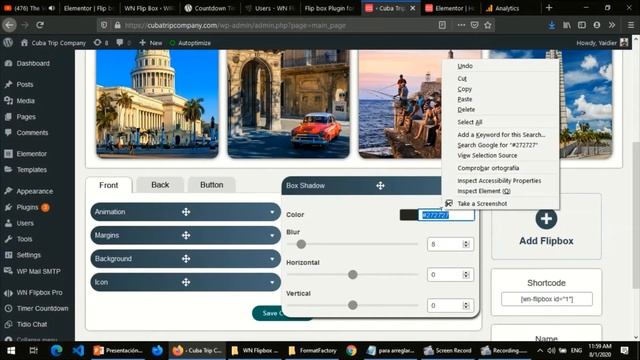
Task: Open Chrome from the taskbar
Action: pos(351,351)
